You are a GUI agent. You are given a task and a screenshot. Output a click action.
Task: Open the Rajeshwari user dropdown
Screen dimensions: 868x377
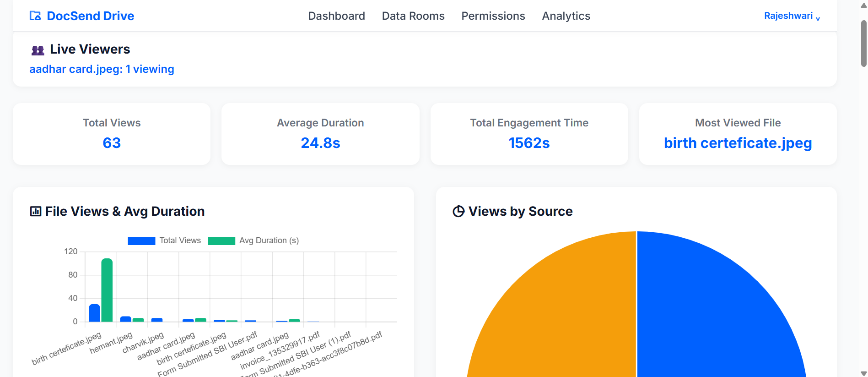[792, 16]
